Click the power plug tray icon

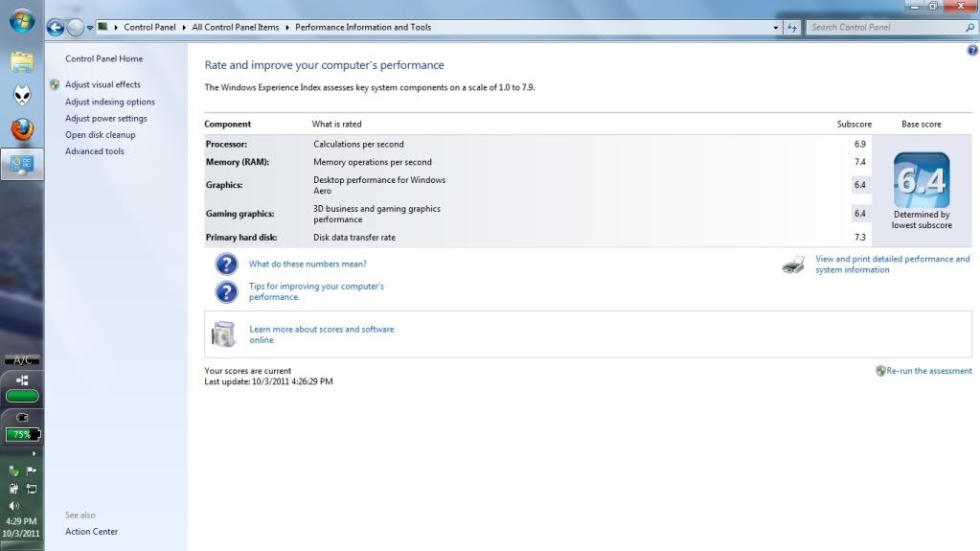(13, 489)
